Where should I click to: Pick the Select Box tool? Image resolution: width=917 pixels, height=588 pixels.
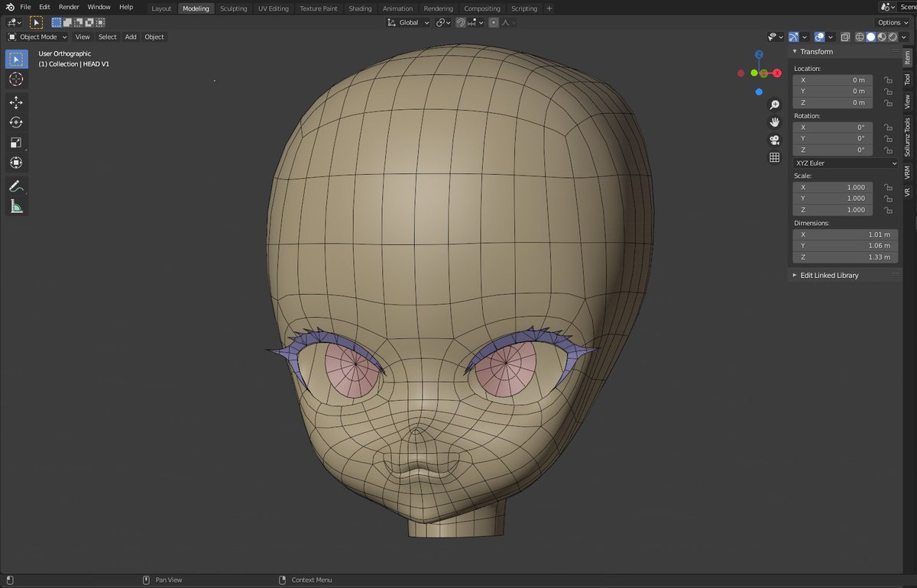coord(16,59)
